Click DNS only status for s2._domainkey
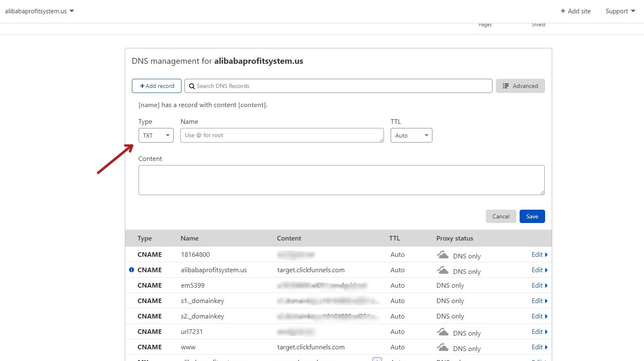The width and height of the screenshot is (644, 361). (x=450, y=316)
